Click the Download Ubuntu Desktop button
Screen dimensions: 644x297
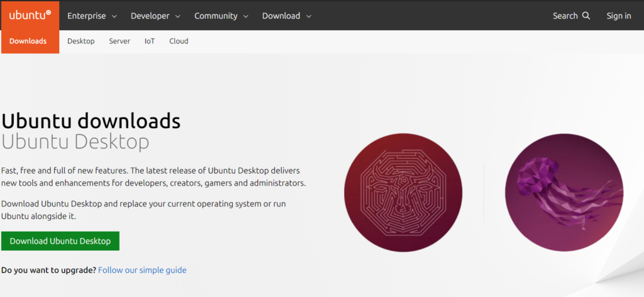pos(60,241)
